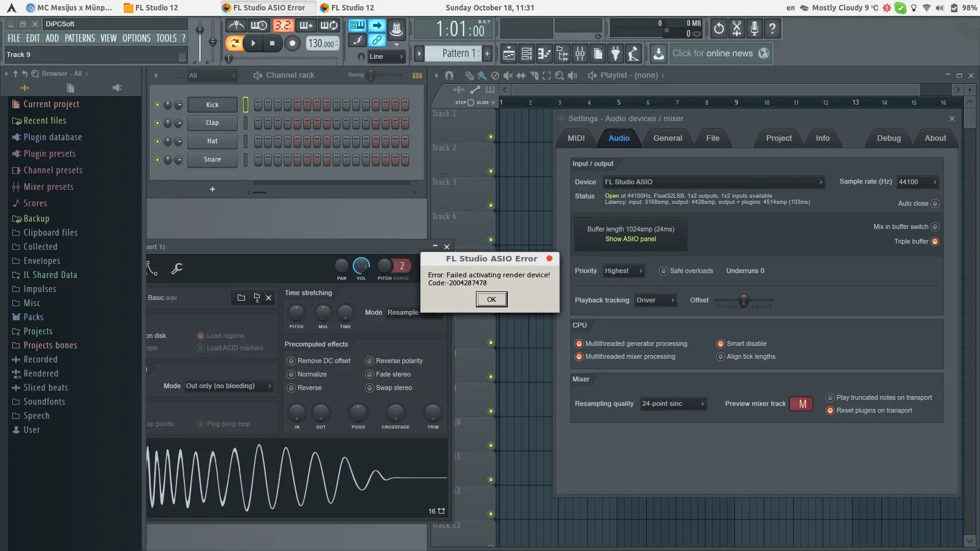This screenshot has height=551, width=980.
Task: Enable Play truncated notes on transport
Action: [830, 397]
